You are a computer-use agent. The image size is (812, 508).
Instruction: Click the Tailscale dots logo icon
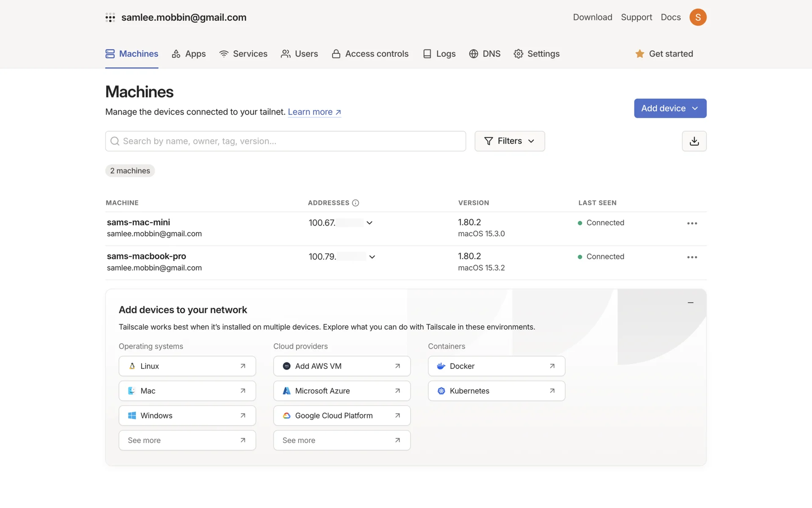click(110, 17)
